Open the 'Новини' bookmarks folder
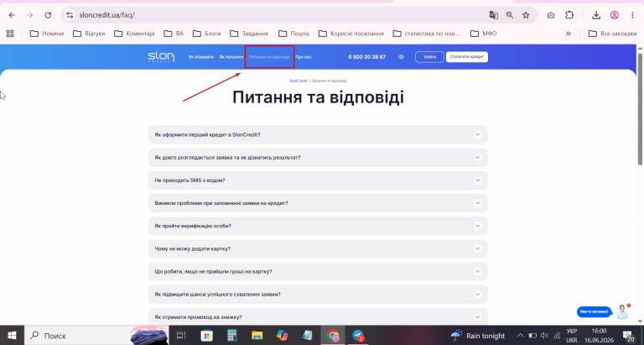The width and height of the screenshot is (644, 345). coord(47,34)
